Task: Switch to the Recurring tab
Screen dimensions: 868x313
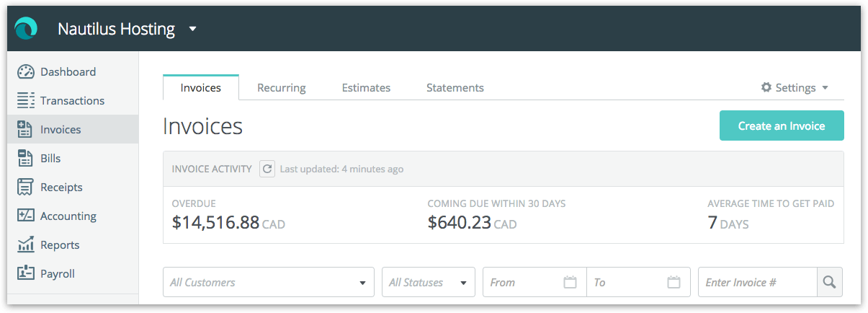Action: pyautogui.click(x=282, y=87)
